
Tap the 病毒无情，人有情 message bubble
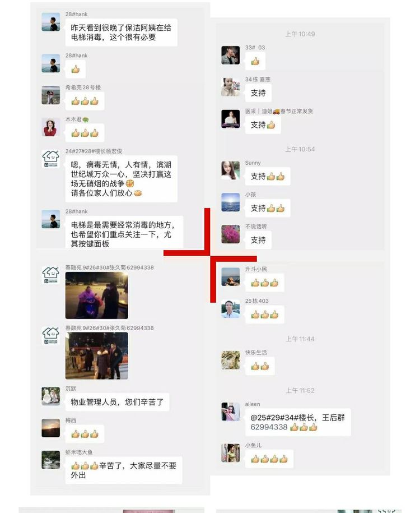click(122, 179)
